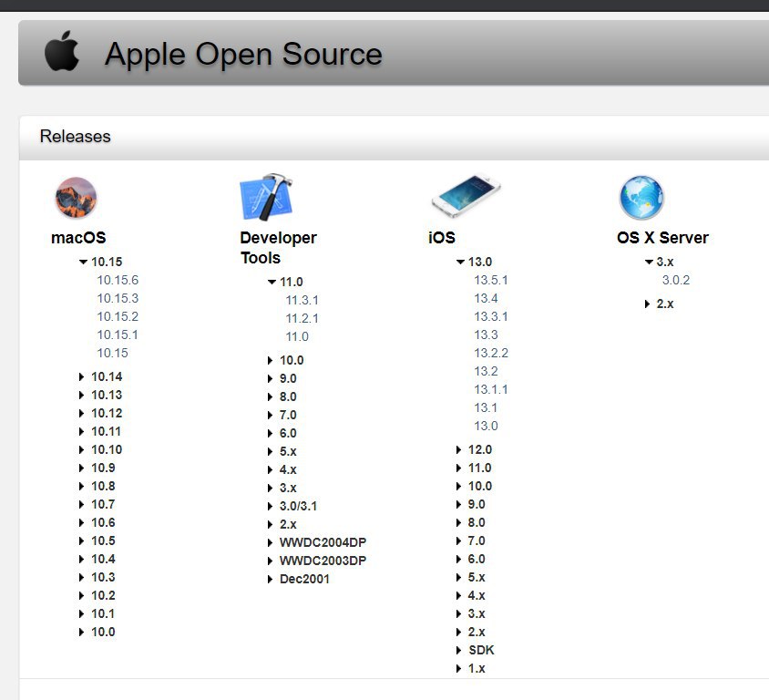Click the OS X Server globe icon
Viewport: 769px width, 700px height.
tap(641, 198)
